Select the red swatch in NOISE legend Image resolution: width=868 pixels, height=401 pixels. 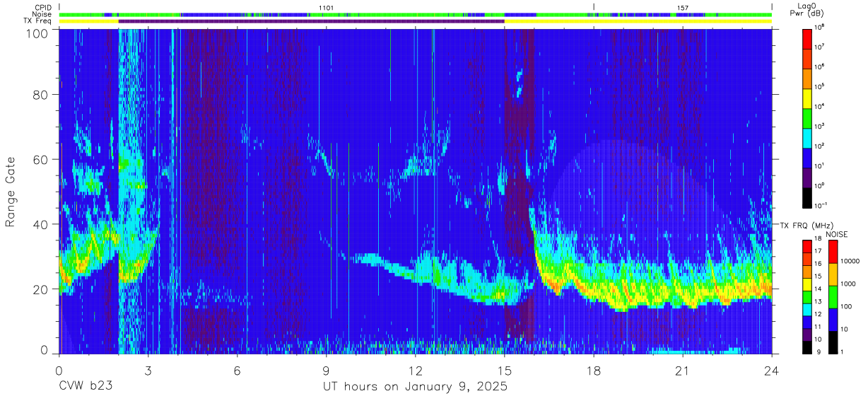(833, 252)
